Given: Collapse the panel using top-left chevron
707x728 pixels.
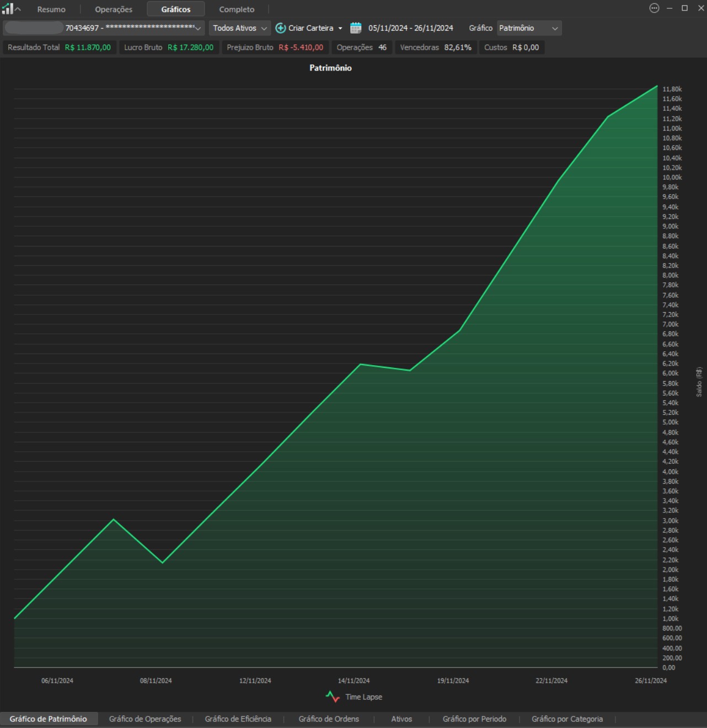Looking at the screenshot, I should (18, 9).
